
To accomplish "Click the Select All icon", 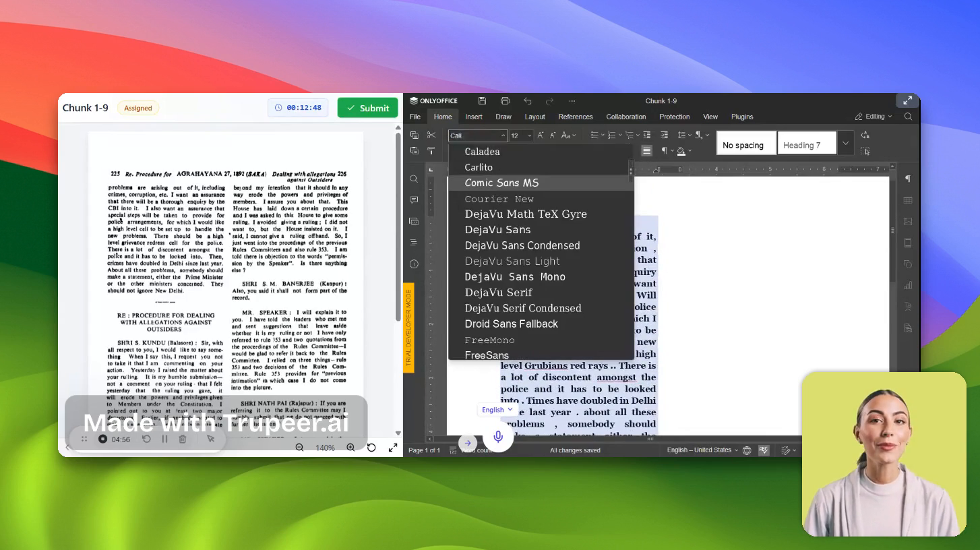I will pos(865,151).
